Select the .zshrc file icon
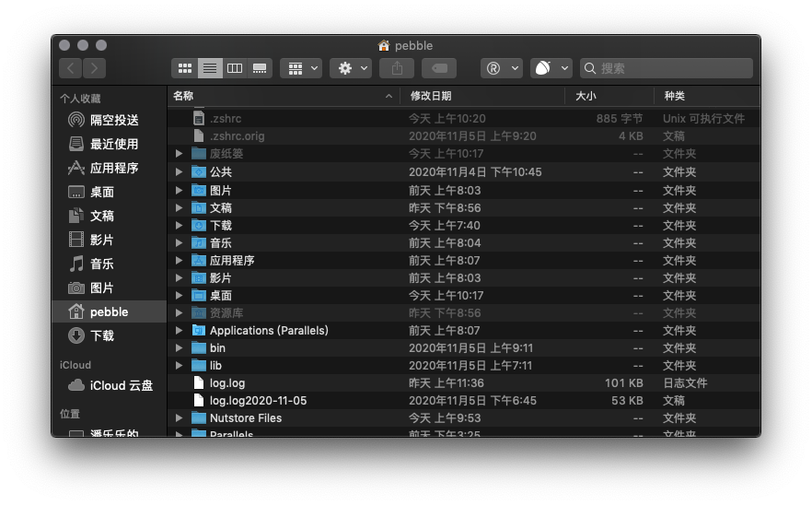 pos(199,118)
